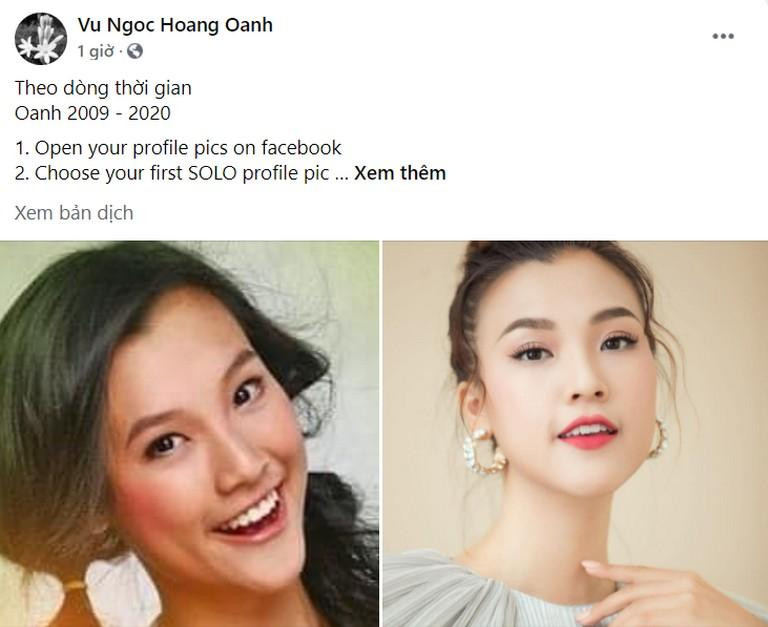Screen dimensions: 768x627
Task: Click the "Theo dòng thời gian" caption line
Action: pyautogui.click(x=103, y=88)
